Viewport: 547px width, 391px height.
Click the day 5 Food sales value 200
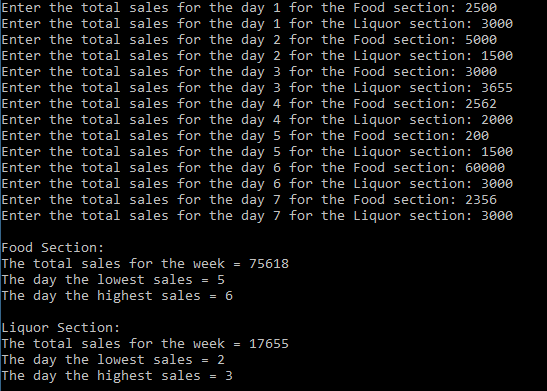click(x=477, y=136)
